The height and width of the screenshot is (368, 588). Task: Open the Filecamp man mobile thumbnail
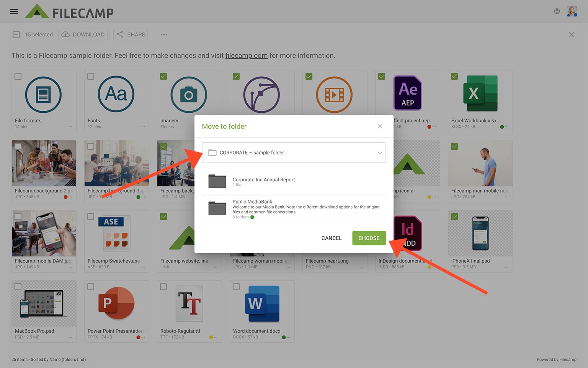[480, 163]
